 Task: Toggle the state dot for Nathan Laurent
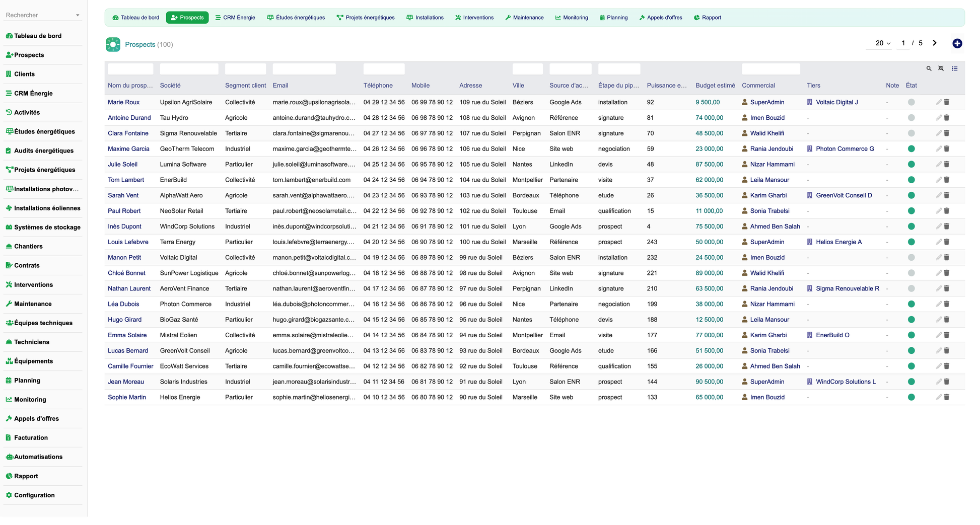[x=911, y=288]
